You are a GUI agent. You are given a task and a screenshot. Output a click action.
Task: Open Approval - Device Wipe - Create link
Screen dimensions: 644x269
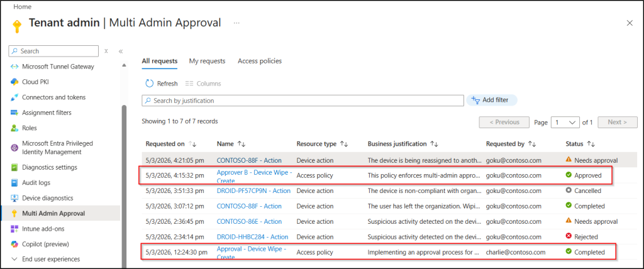click(x=252, y=253)
